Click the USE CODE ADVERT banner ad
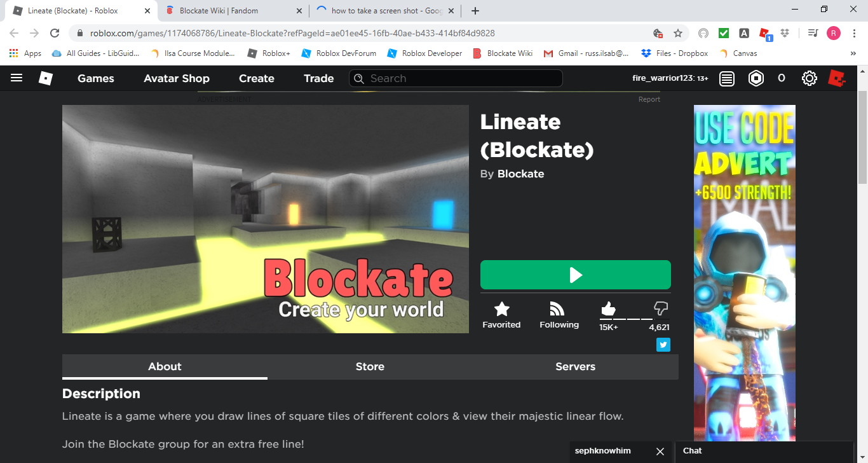The image size is (868, 463). point(745,273)
